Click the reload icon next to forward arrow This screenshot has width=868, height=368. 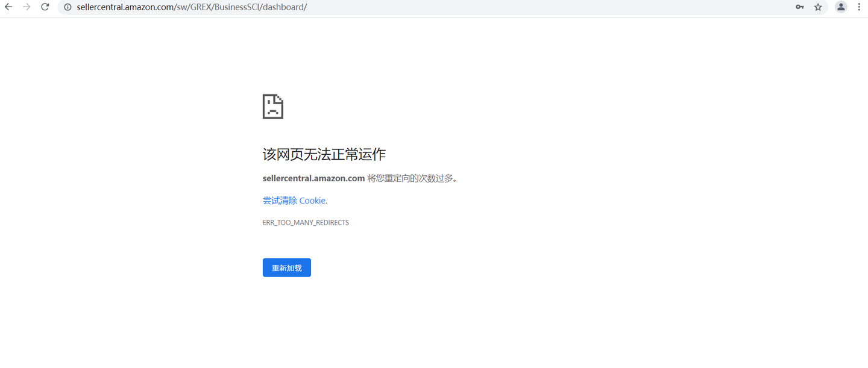point(45,7)
